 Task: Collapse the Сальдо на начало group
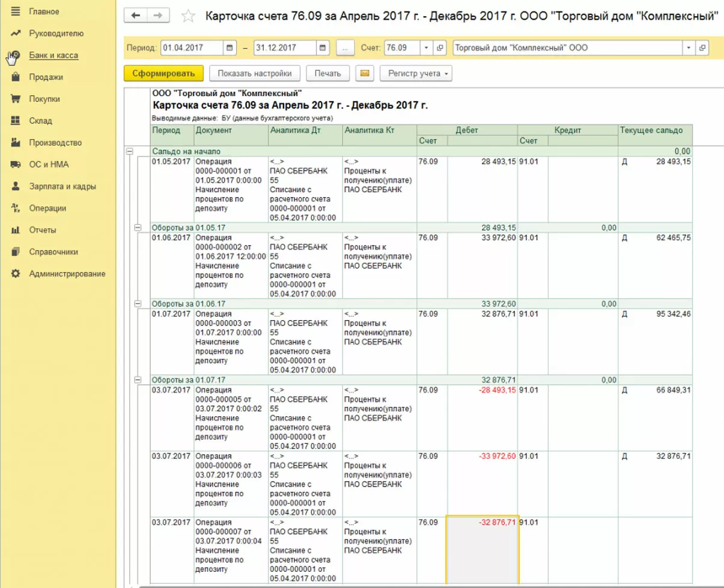[129, 151]
